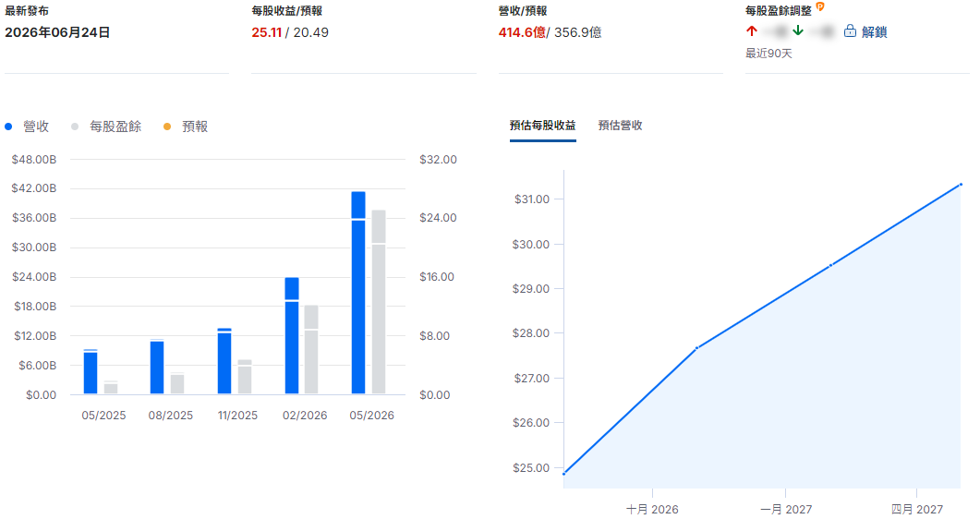Click the orange 預報 legend dot
The width and height of the screenshot is (980, 531).
167,127
